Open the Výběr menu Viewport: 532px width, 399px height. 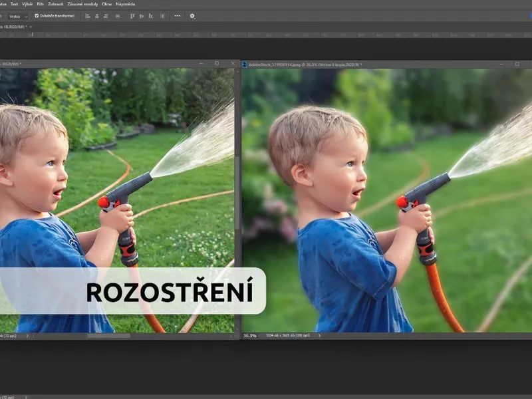click(27, 4)
